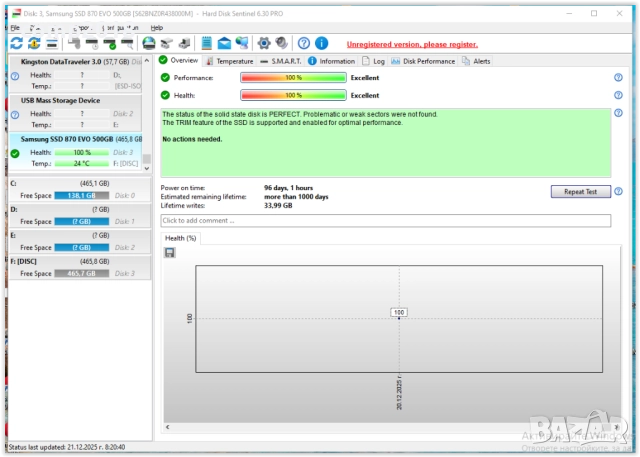
Task: Click the blue help question mark toolbar icon
Action: pos(303,44)
